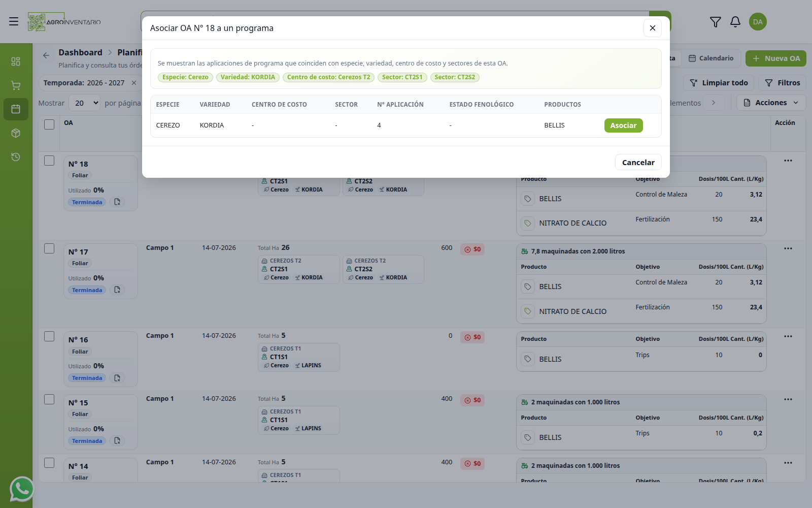812x508 pixels.
Task: Click the Nueva OA button
Action: 776,58
